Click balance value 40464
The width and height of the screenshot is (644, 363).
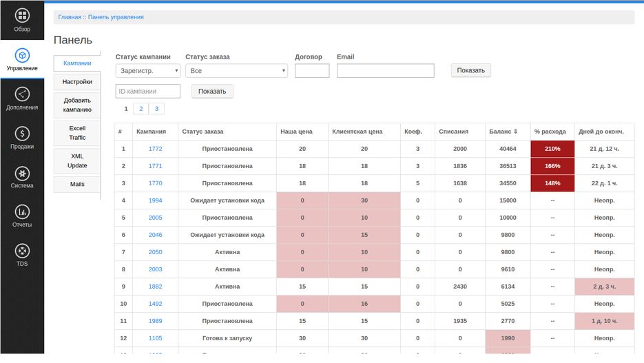(x=508, y=149)
